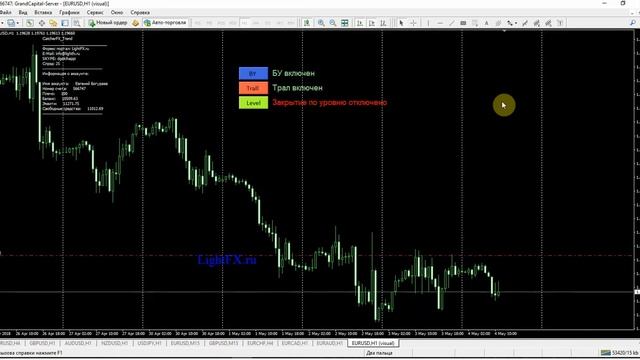Expand the arrows tool dropdown arrow
Image resolution: width=640 pixels, height=360 pixels.
[516, 23]
